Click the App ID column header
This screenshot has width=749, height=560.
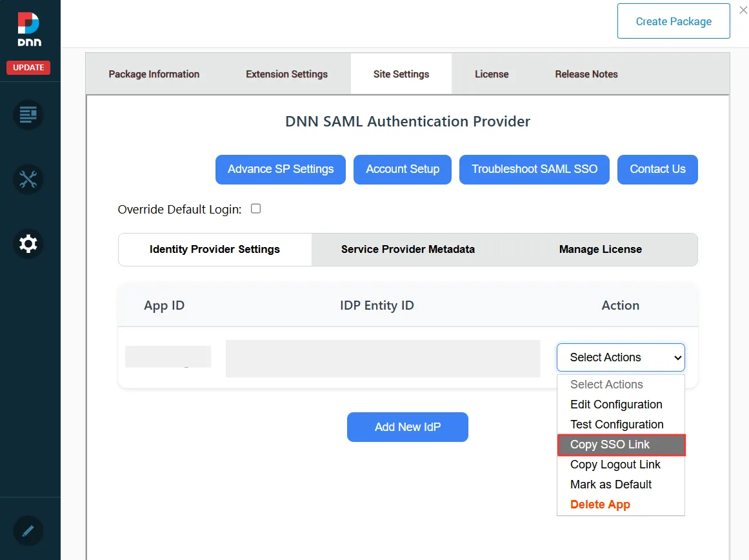point(165,305)
